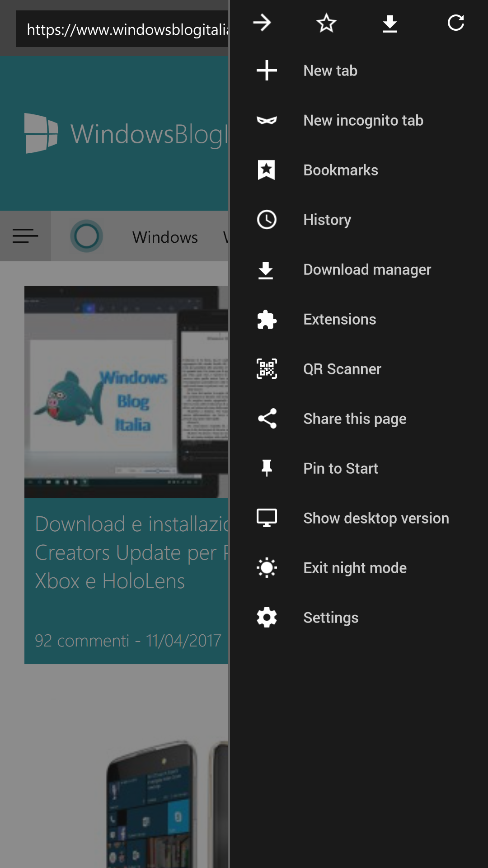Open the phones article image at bottom
This screenshot has width=488, height=868.
167,804
